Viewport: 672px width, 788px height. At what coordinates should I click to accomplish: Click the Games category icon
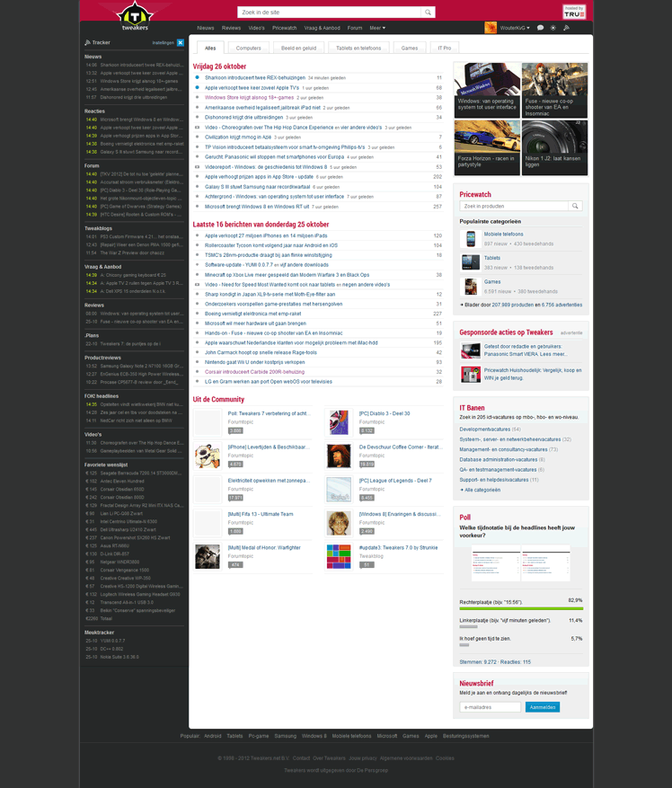coord(471,287)
